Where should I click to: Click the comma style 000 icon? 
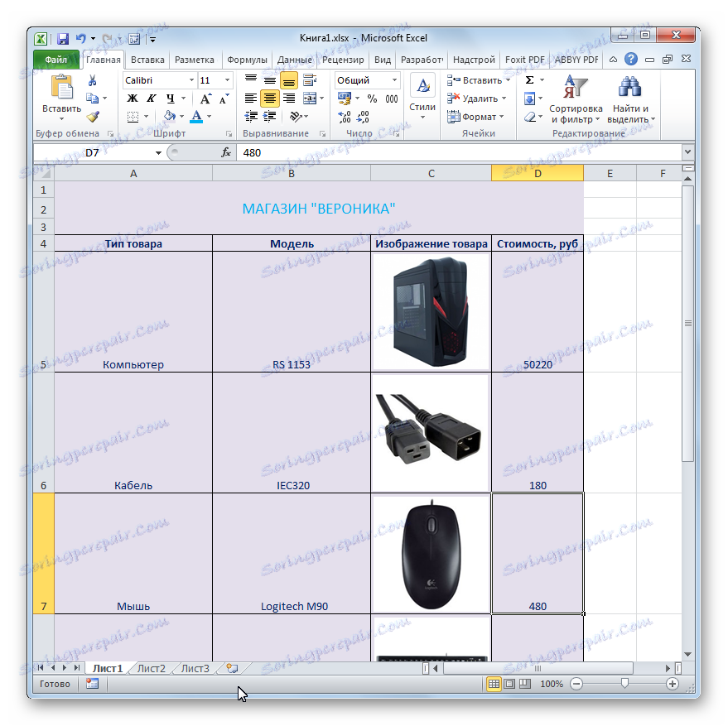click(x=392, y=99)
